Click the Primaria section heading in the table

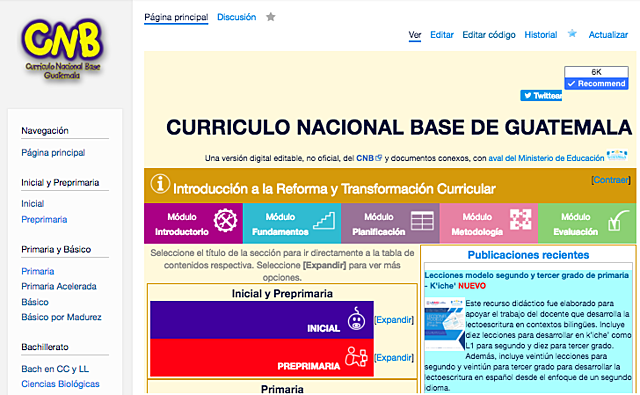tap(282, 389)
